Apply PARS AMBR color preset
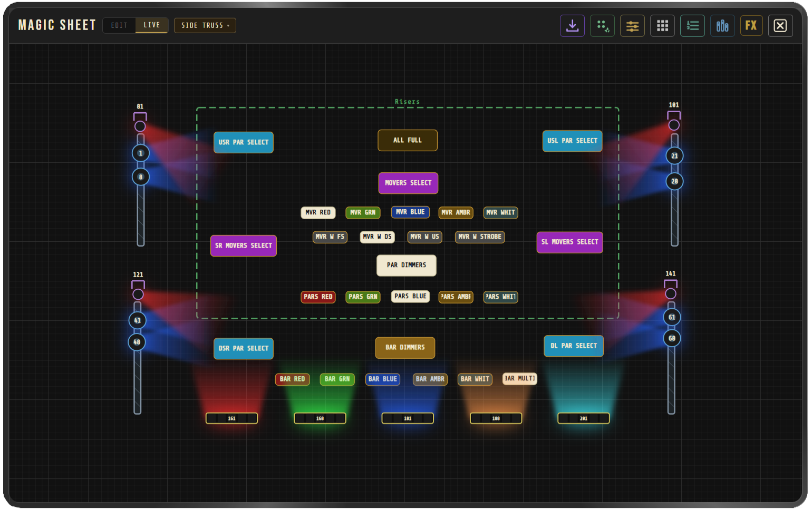This screenshot has width=812, height=510. (456, 297)
